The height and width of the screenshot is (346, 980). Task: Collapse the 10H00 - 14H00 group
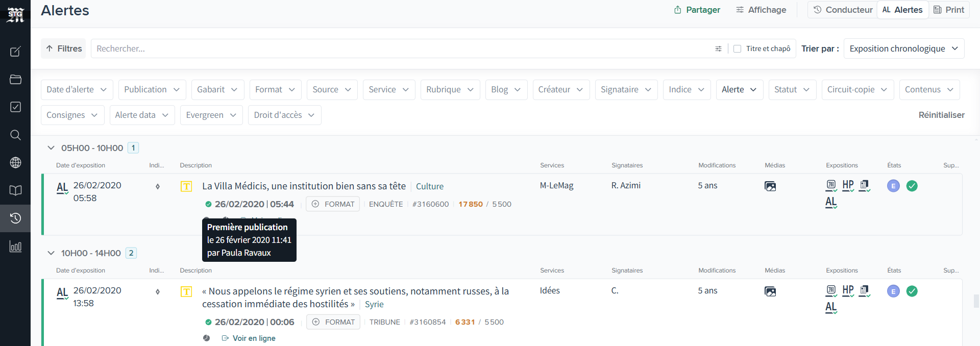click(51, 253)
